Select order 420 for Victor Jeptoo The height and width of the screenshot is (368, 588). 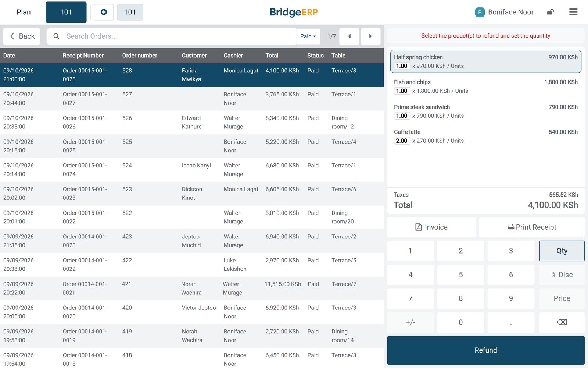[x=192, y=312]
